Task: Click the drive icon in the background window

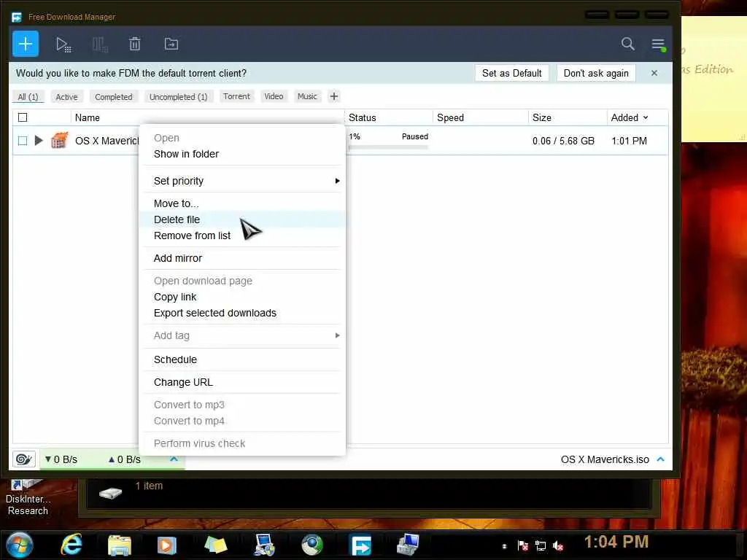Action: [111, 494]
